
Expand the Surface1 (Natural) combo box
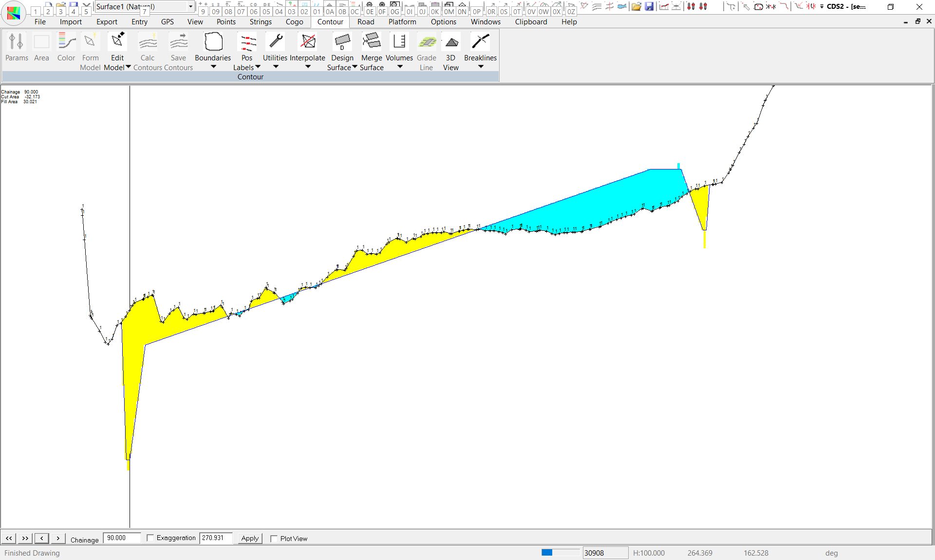[x=190, y=6]
